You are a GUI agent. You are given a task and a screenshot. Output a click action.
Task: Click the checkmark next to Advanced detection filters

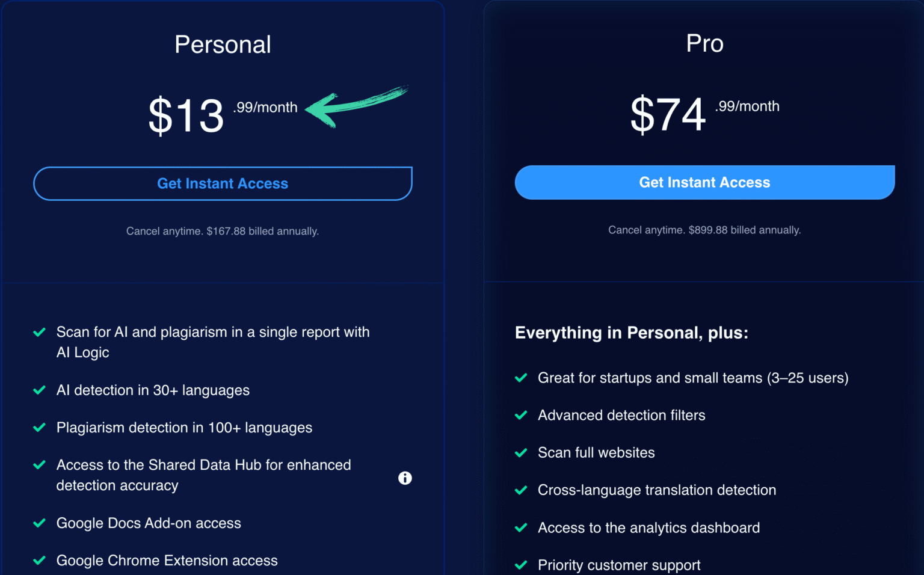pos(521,415)
